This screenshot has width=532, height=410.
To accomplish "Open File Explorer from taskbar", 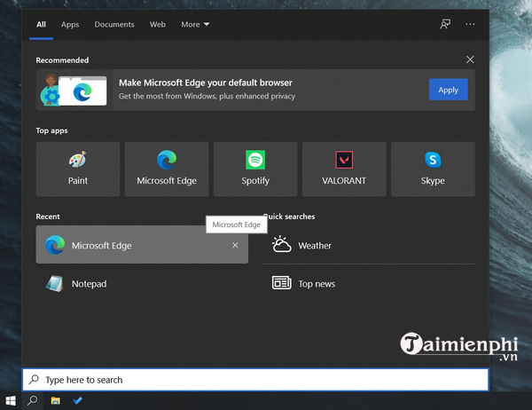I will tap(55, 401).
